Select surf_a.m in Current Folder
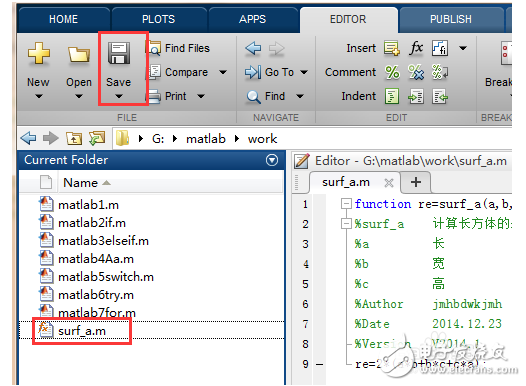This screenshot has height=386, width=526. 82,331
